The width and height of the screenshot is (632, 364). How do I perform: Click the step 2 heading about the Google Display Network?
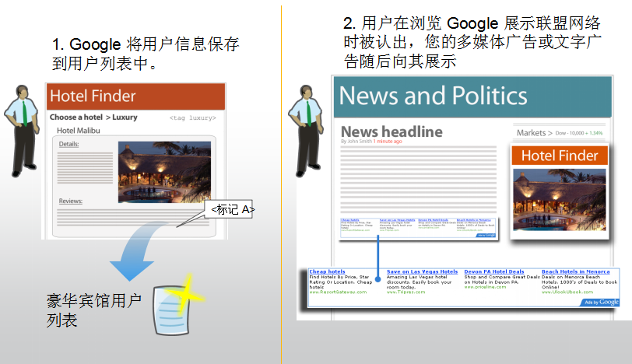[472, 42]
